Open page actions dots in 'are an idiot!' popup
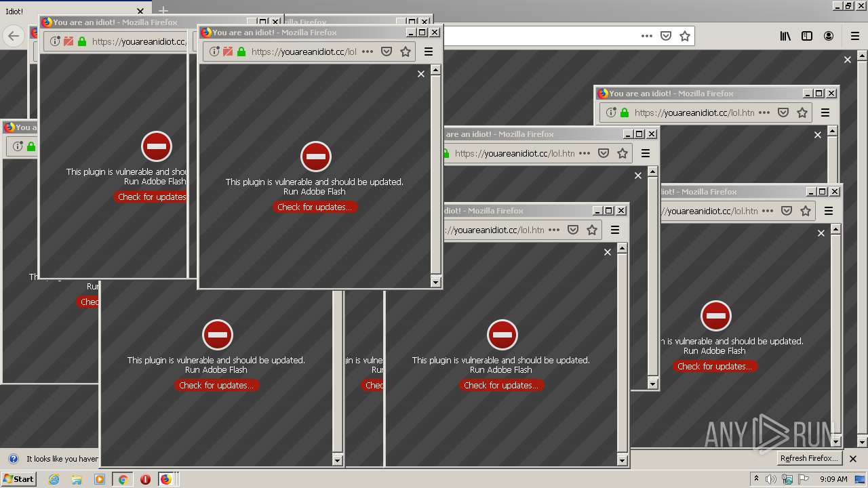Screen dimensions: 868x488 (x=585, y=153)
